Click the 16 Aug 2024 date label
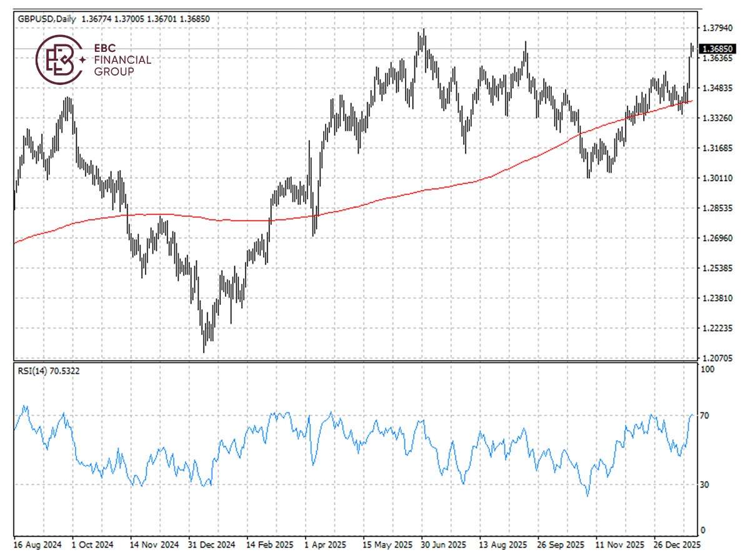This screenshot has height=560, width=750. click(x=36, y=545)
